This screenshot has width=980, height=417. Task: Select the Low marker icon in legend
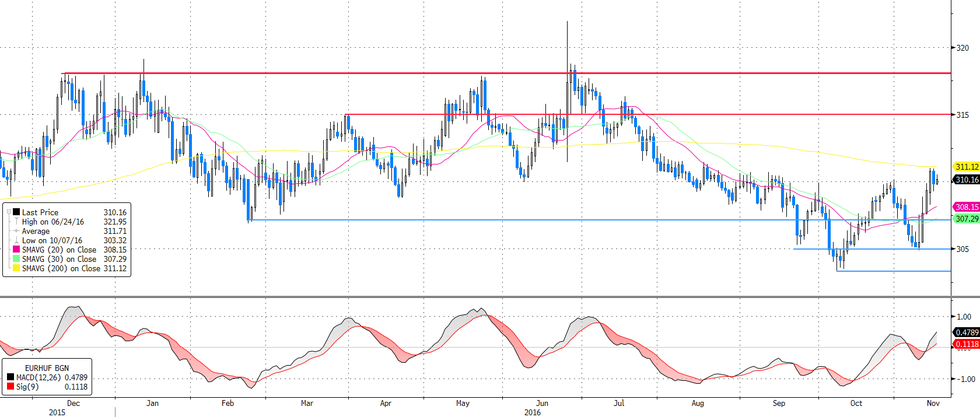coord(17,240)
